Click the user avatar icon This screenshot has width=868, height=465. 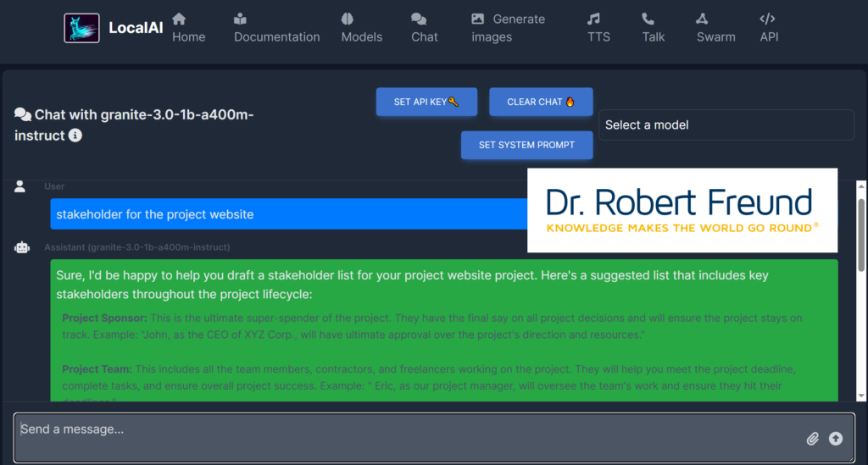tap(20, 186)
